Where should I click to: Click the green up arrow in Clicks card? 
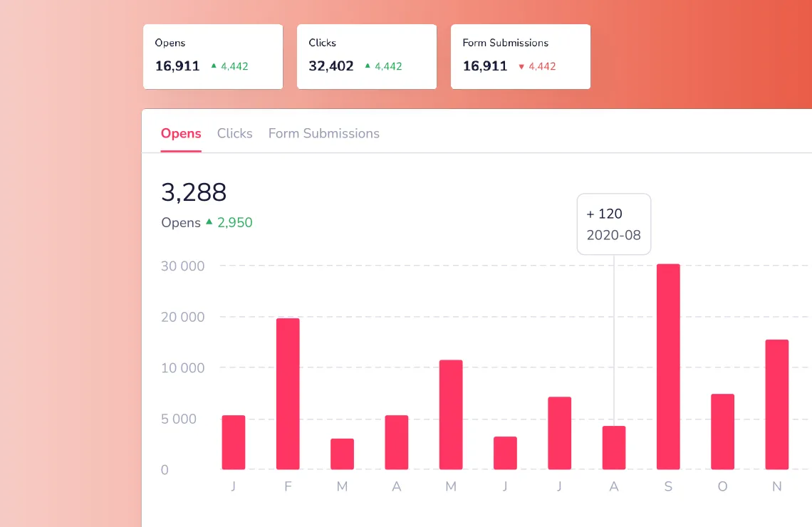pyautogui.click(x=368, y=66)
